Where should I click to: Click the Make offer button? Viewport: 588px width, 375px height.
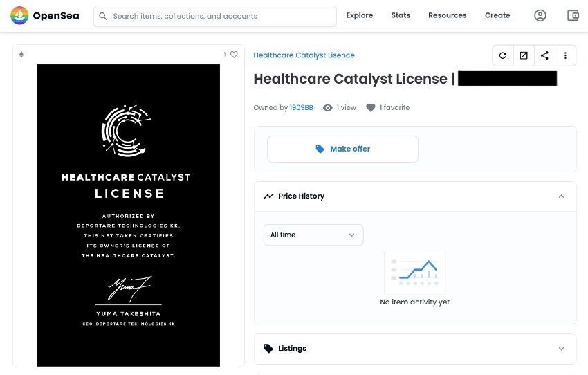pyautogui.click(x=342, y=149)
